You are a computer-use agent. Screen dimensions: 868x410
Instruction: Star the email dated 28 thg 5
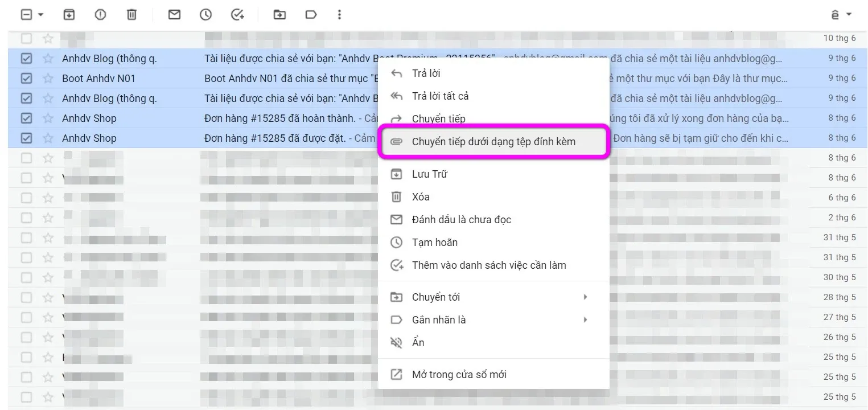(48, 297)
